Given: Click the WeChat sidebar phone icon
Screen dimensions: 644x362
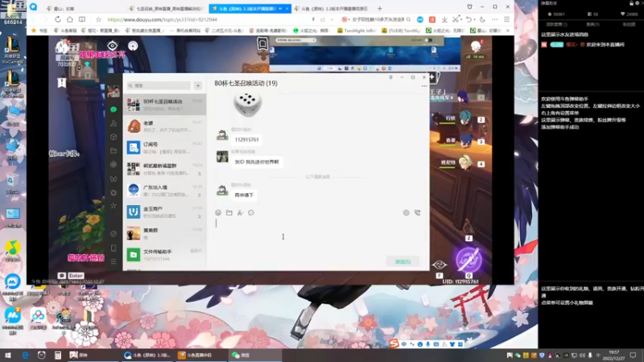Looking at the screenshot, I should [x=114, y=249].
